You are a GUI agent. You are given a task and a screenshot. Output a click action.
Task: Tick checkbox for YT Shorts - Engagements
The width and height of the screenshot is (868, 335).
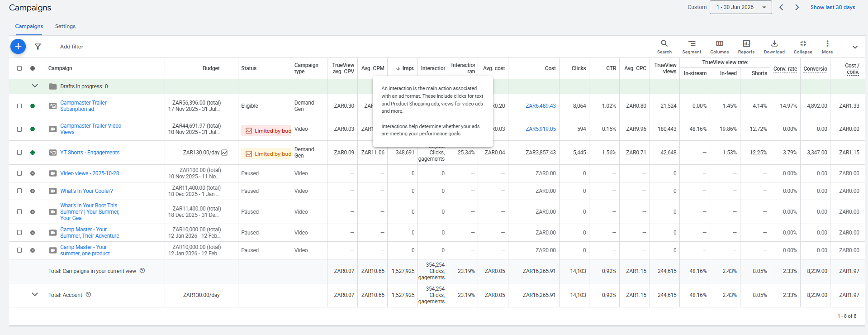pyautogui.click(x=19, y=153)
